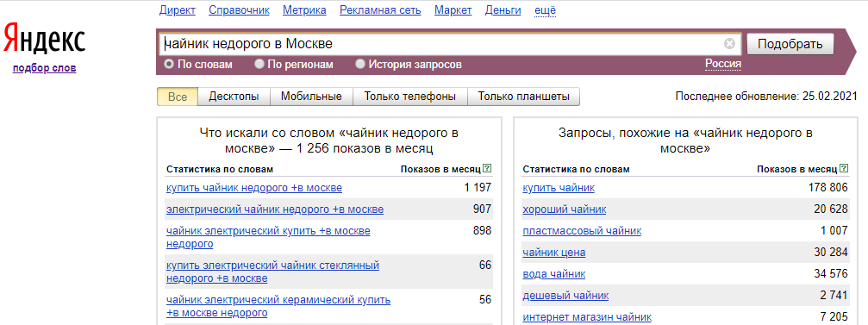Open the 'Директ' top link

pos(178,10)
